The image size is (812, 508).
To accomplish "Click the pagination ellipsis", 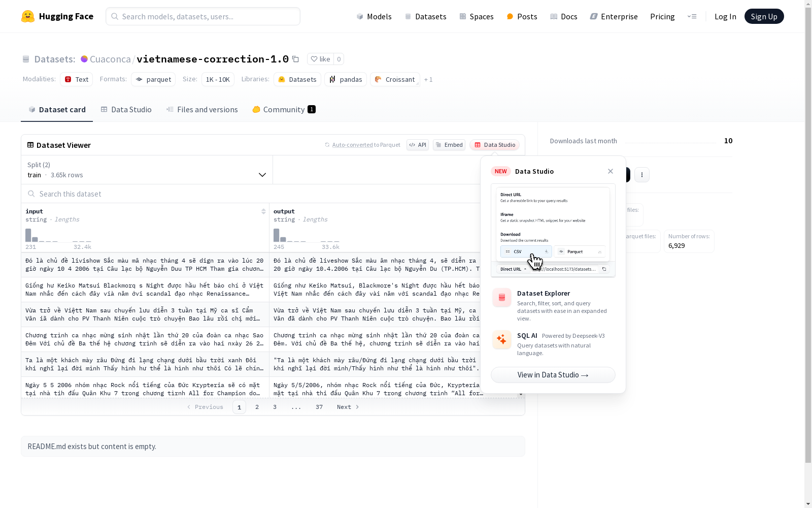I will coord(296,407).
